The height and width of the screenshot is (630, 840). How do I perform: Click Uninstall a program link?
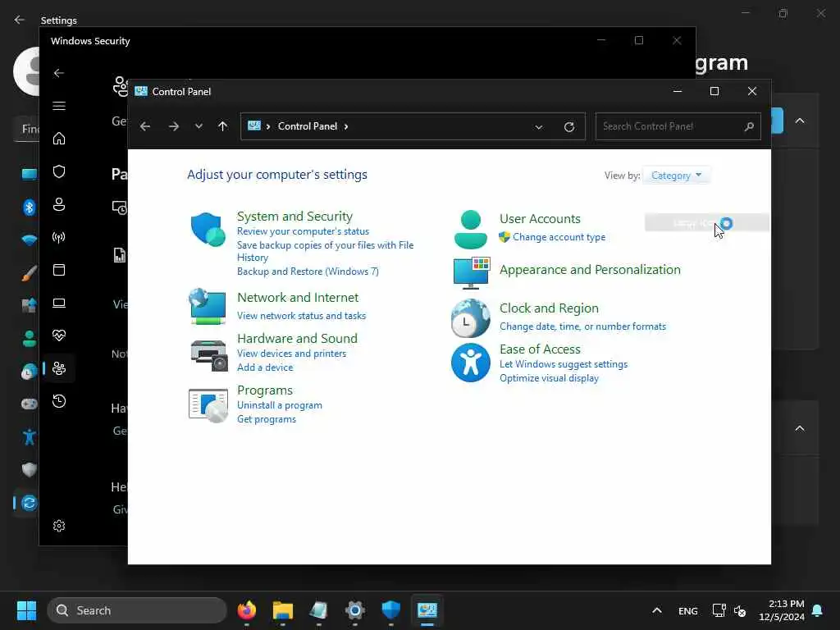(280, 405)
